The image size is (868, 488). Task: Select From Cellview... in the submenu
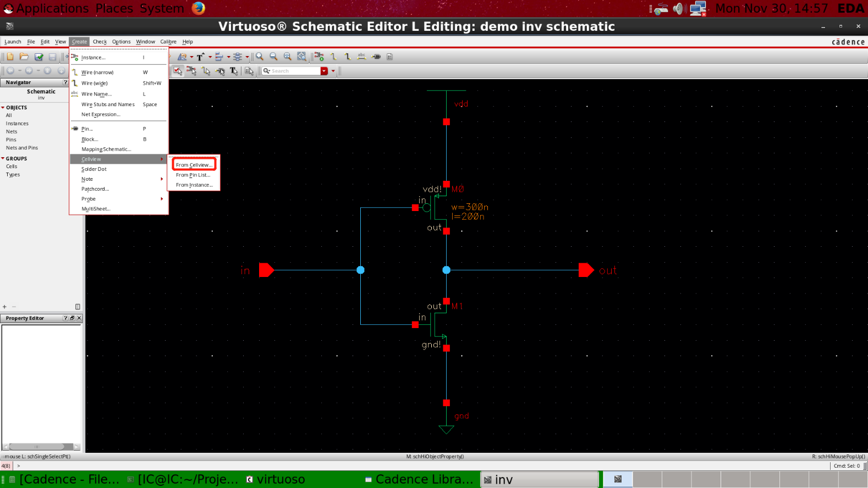[194, 165]
